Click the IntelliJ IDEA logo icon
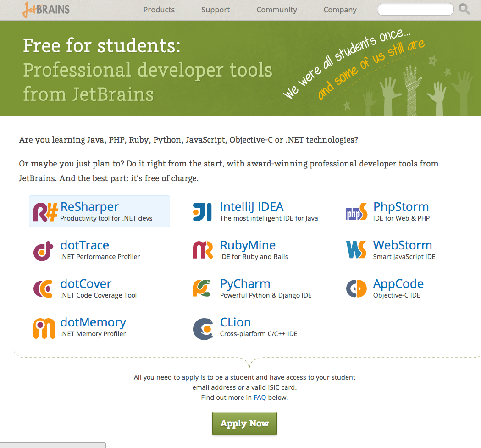 point(202,212)
